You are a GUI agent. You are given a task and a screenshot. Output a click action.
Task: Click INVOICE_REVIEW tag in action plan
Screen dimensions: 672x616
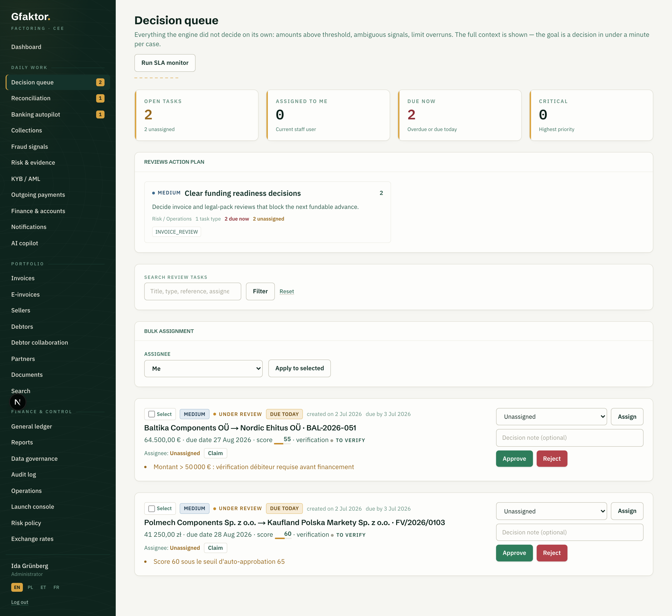[x=176, y=232]
